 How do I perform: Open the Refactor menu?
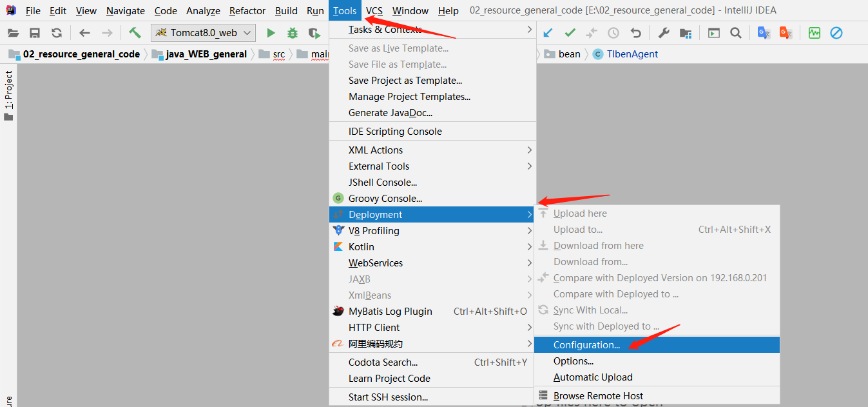click(x=247, y=11)
